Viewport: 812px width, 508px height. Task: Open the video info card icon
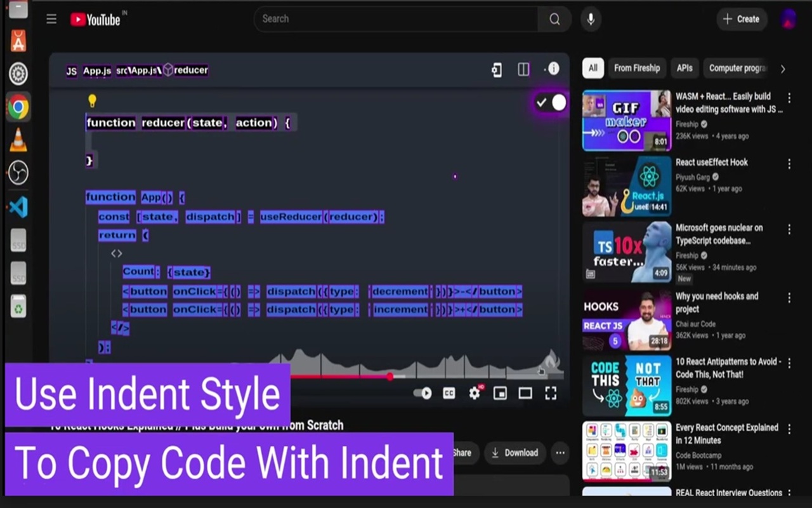click(x=553, y=69)
